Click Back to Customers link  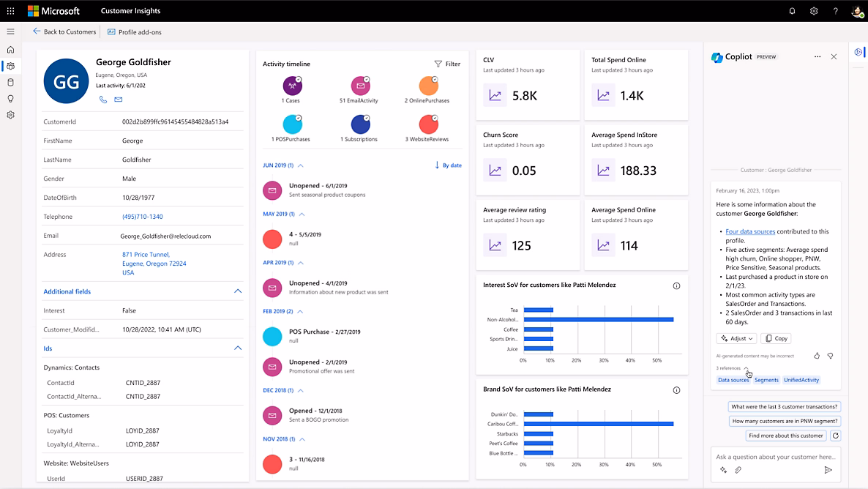[64, 31]
